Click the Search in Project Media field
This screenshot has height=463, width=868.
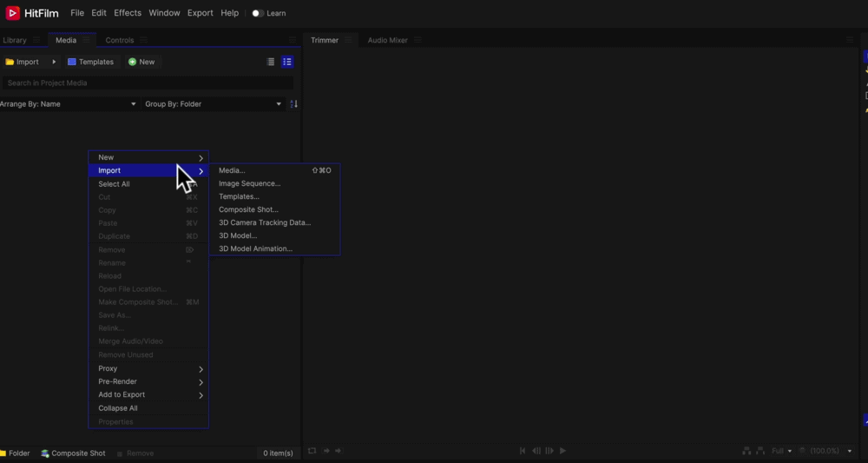coord(148,83)
